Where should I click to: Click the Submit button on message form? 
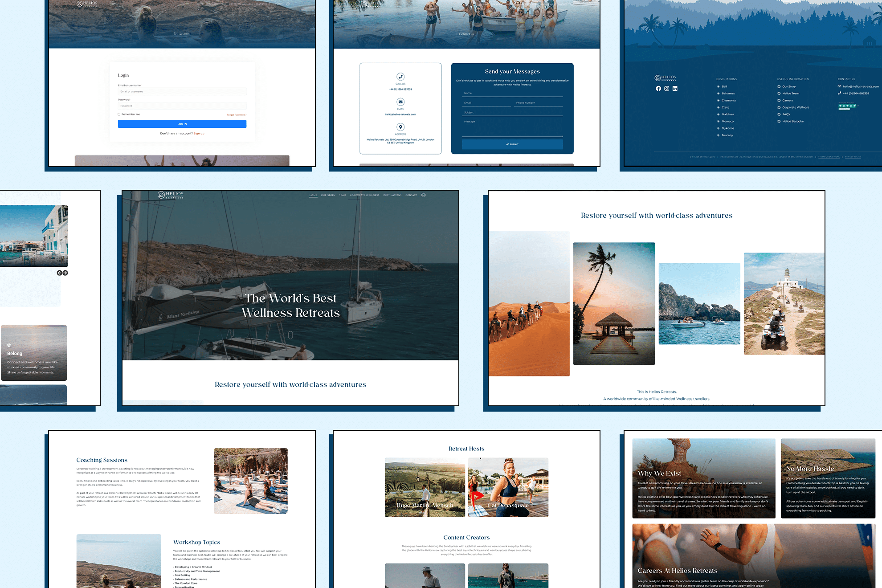(x=512, y=144)
